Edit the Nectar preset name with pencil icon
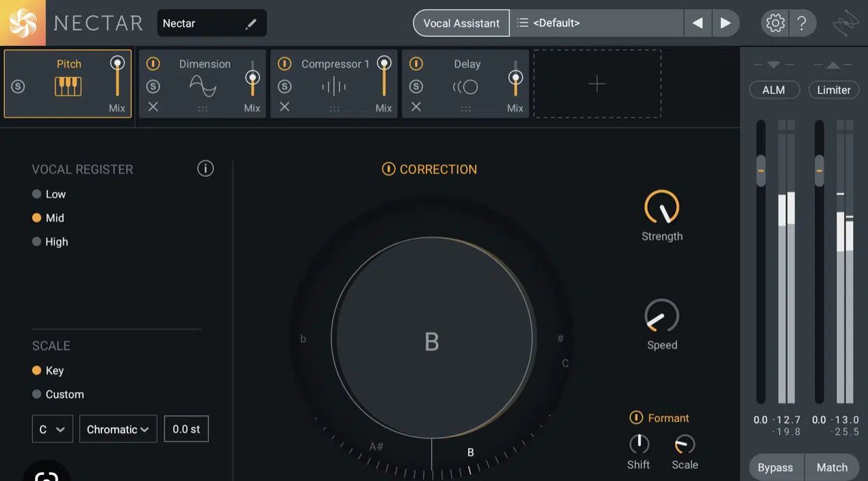This screenshot has width=868, height=481. pyautogui.click(x=251, y=24)
